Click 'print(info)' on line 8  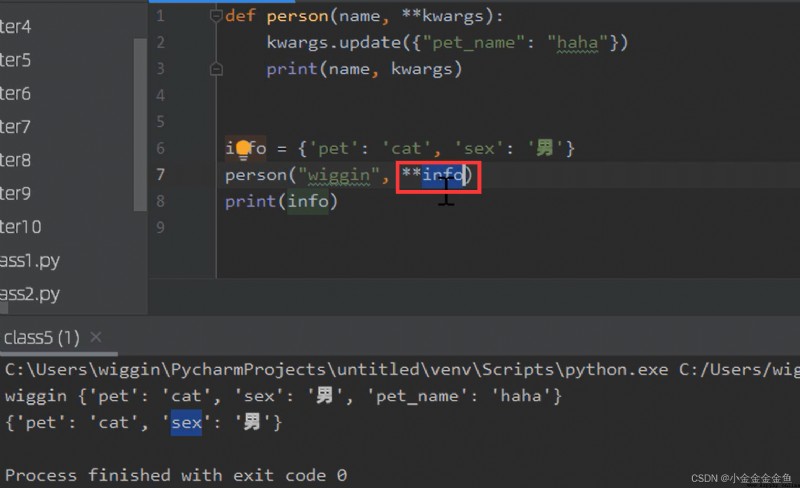(281, 202)
